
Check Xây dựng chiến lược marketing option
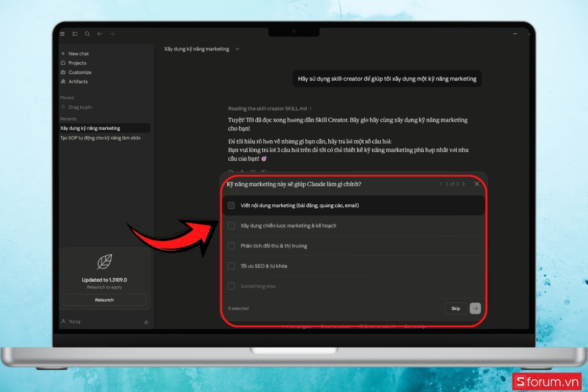coord(231,225)
